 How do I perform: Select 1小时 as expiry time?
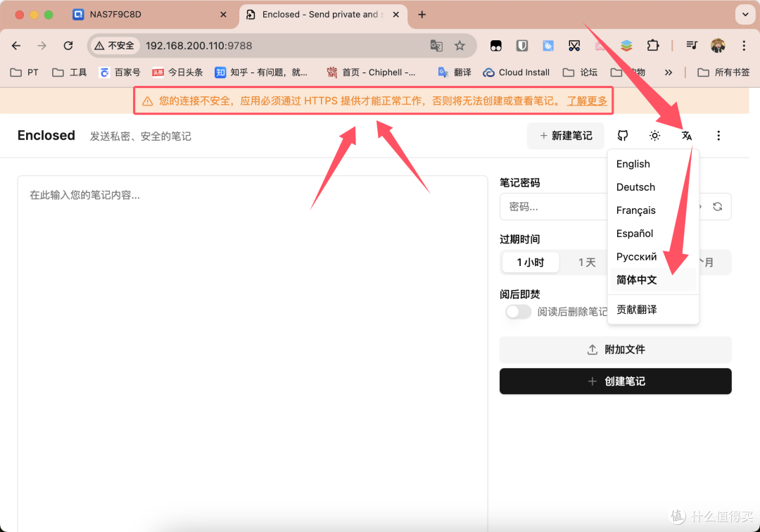click(x=531, y=262)
